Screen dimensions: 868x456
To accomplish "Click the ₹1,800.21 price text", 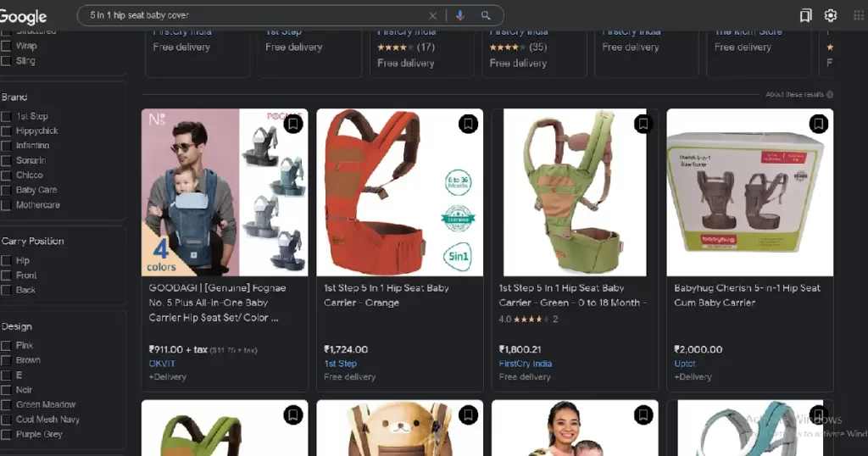I will pos(520,350).
